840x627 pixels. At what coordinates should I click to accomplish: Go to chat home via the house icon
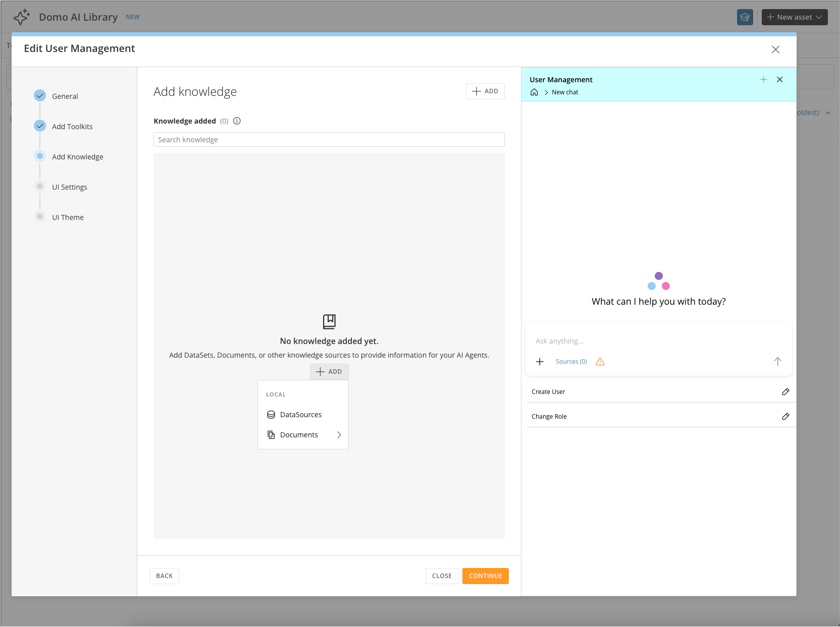[x=534, y=92]
